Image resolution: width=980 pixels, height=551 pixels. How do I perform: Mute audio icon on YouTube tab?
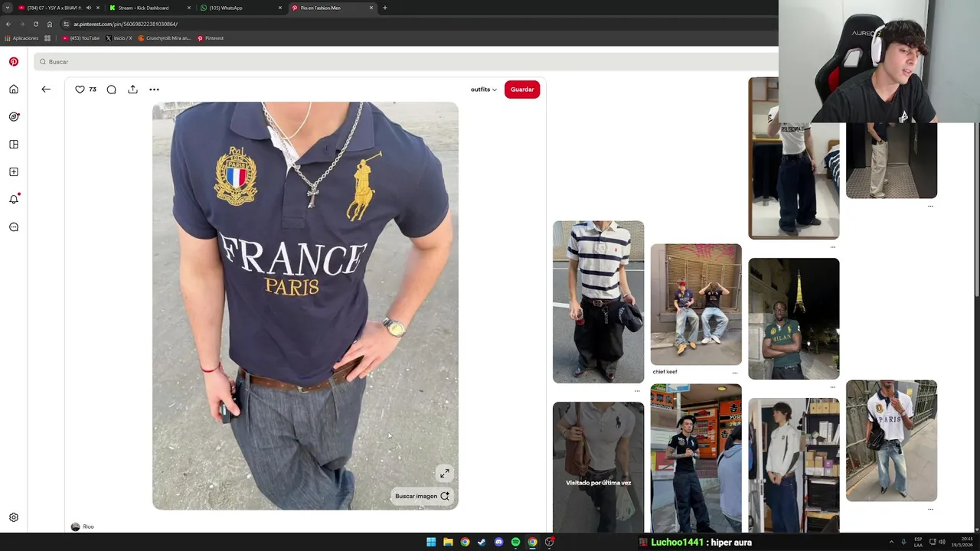tap(89, 8)
